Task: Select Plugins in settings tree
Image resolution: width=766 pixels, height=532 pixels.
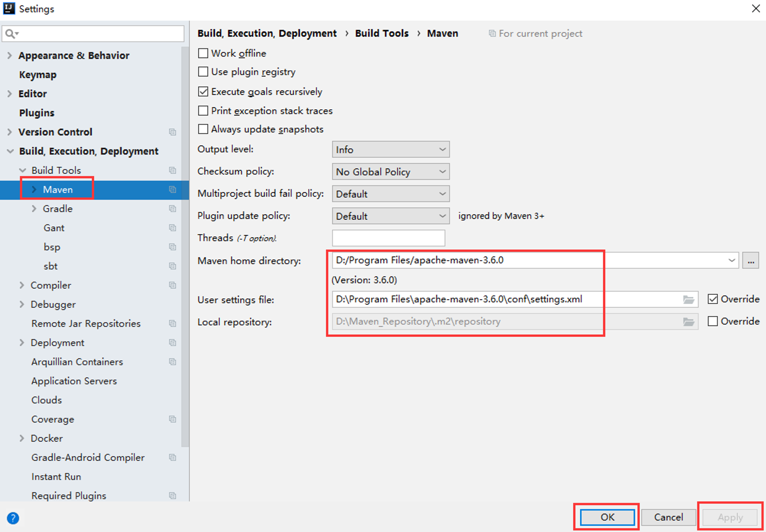Action: tap(37, 113)
